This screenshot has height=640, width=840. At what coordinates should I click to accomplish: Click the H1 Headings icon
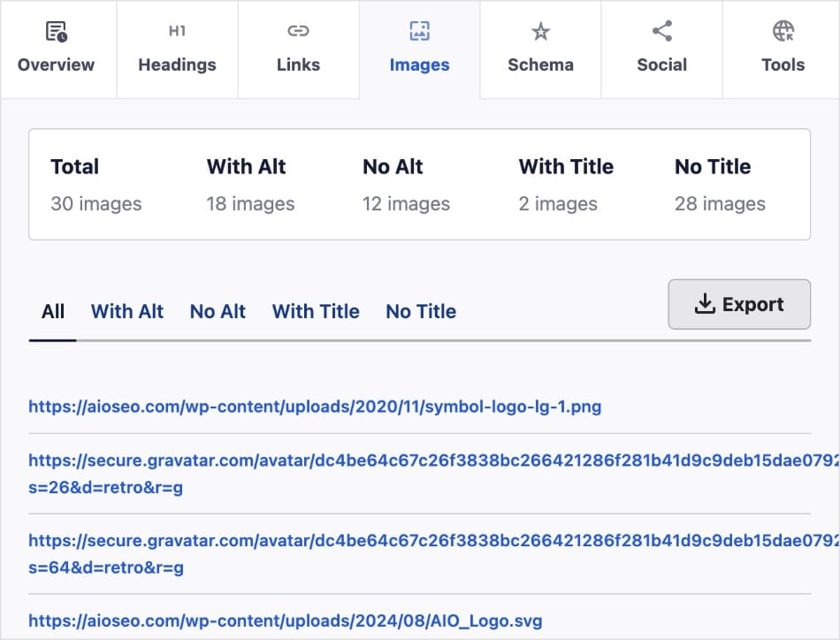177,32
